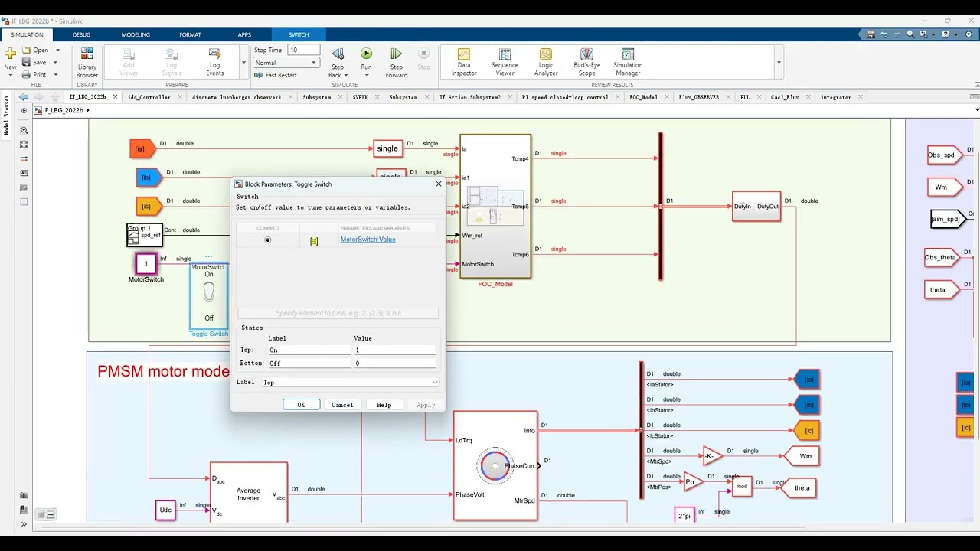Image resolution: width=980 pixels, height=551 pixels.
Task: Click the Fast Restart icon
Action: tap(259, 75)
